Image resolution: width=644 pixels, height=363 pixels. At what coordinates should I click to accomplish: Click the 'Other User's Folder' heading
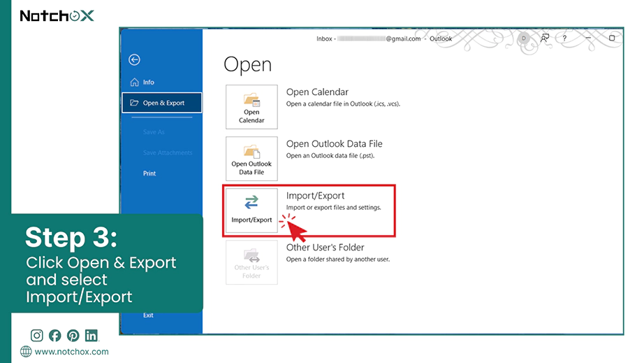(325, 248)
